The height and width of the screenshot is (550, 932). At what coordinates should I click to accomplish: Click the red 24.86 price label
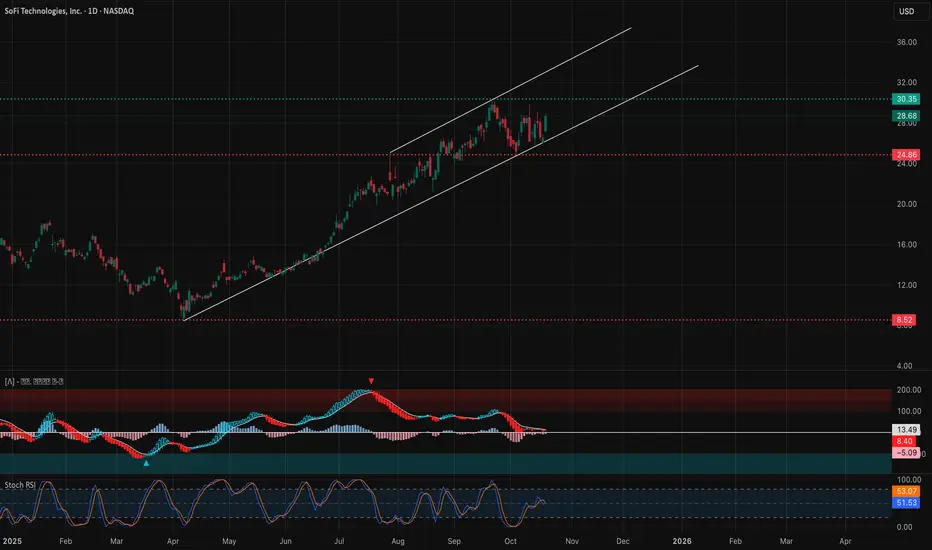tap(906, 155)
